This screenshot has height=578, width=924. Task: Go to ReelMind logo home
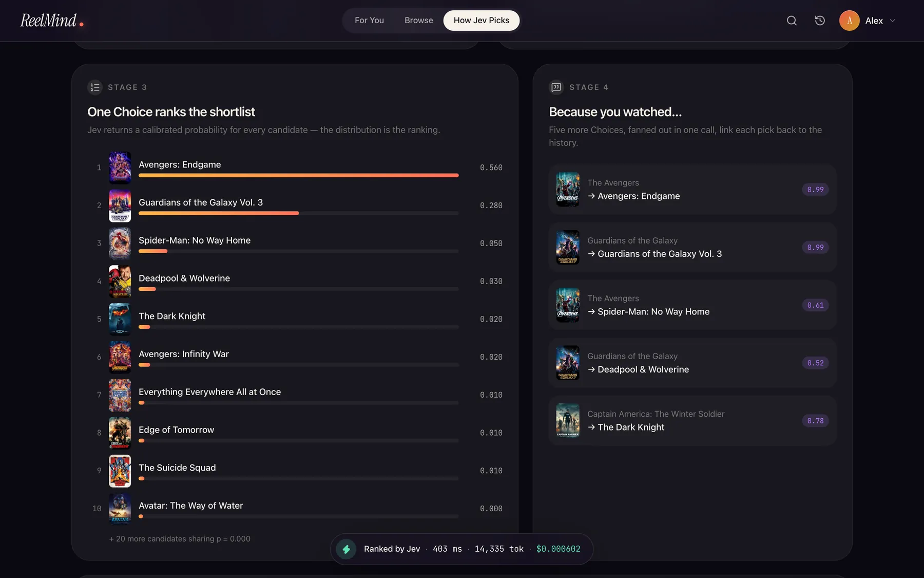[51, 21]
